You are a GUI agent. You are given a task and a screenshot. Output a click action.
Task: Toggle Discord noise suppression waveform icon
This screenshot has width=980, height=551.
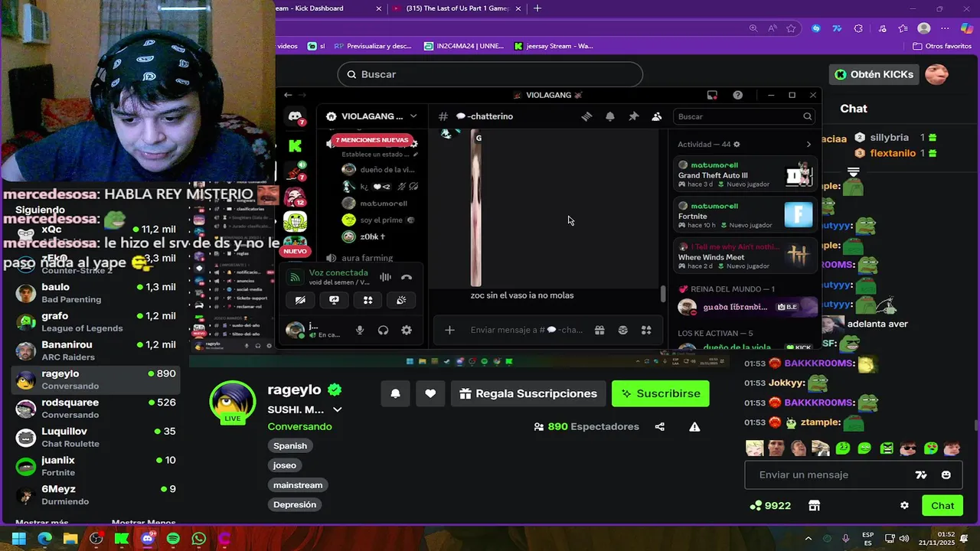tap(385, 277)
